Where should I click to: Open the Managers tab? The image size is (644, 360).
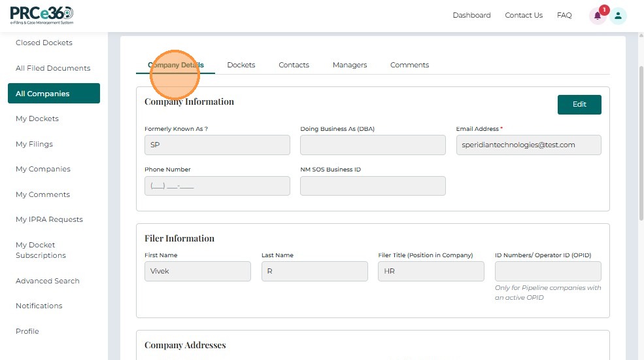[x=349, y=65]
